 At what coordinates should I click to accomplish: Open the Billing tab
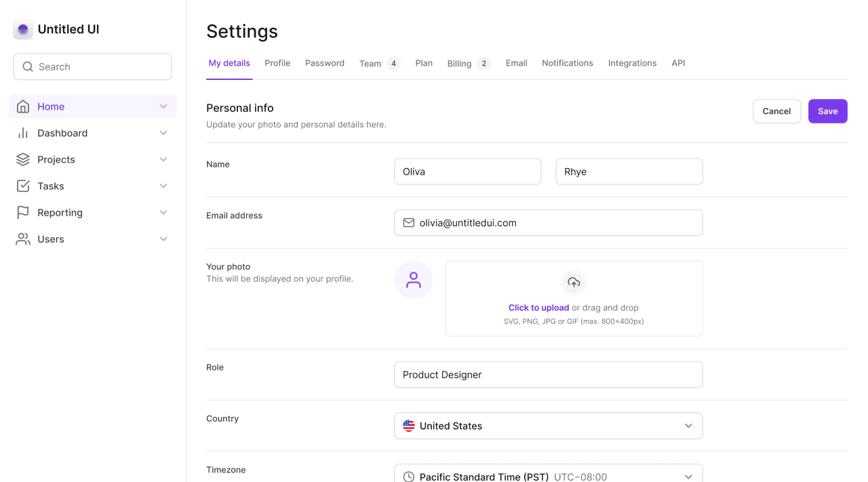(x=459, y=64)
